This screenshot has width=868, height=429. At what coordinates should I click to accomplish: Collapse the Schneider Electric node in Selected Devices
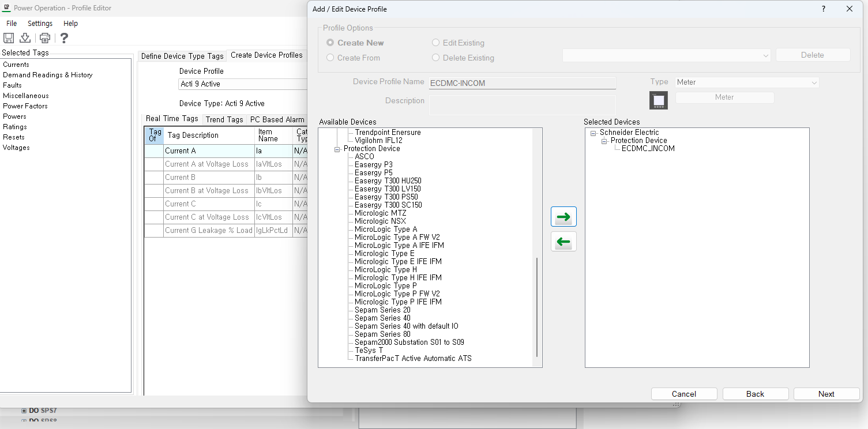pyautogui.click(x=593, y=133)
